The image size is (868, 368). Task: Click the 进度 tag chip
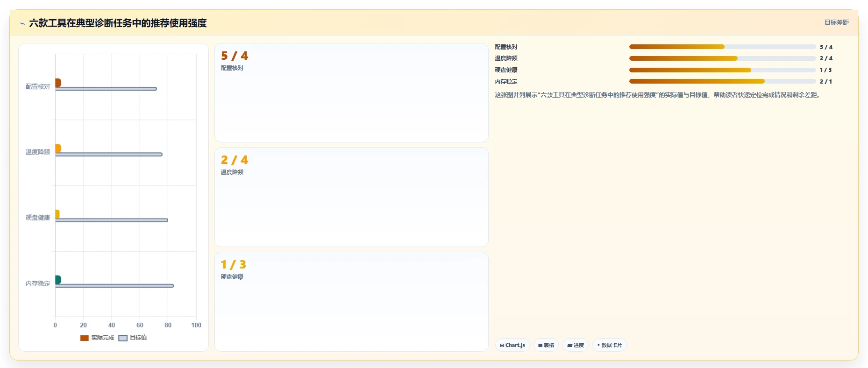575,345
